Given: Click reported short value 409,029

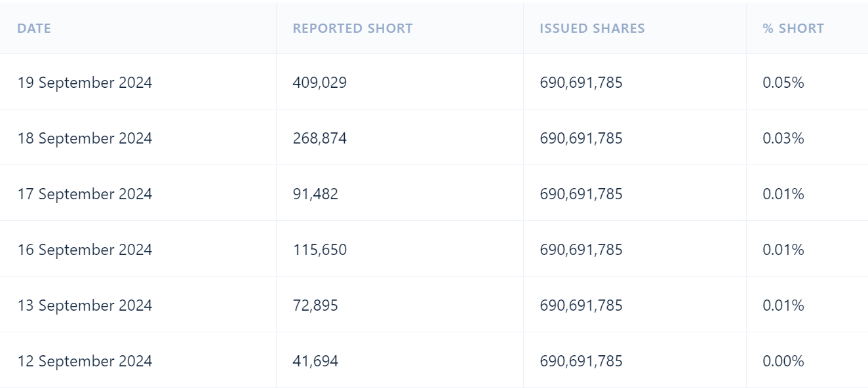Looking at the screenshot, I should coord(320,83).
